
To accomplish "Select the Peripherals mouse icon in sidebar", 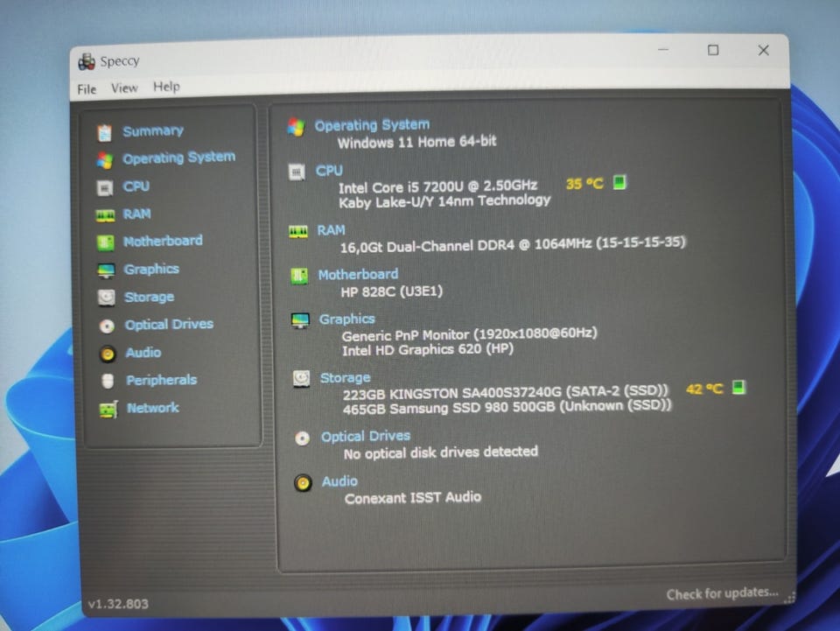I will (x=108, y=381).
